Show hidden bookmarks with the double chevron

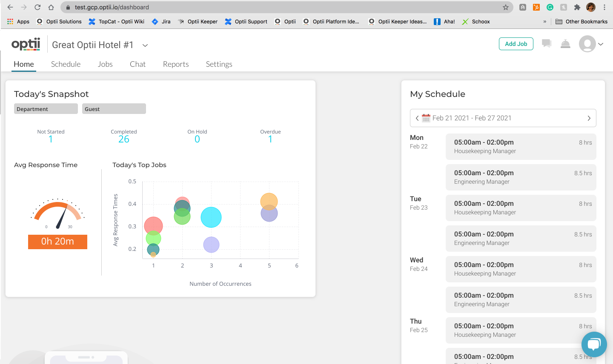(545, 22)
